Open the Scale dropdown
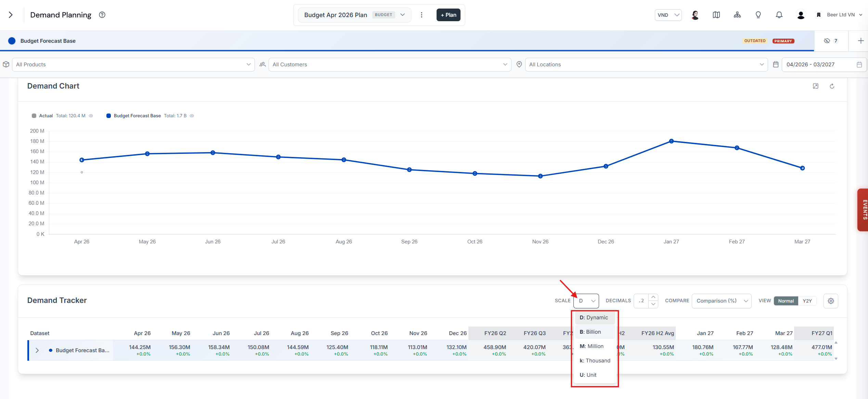868x399 pixels. pyautogui.click(x=586, y=301)
